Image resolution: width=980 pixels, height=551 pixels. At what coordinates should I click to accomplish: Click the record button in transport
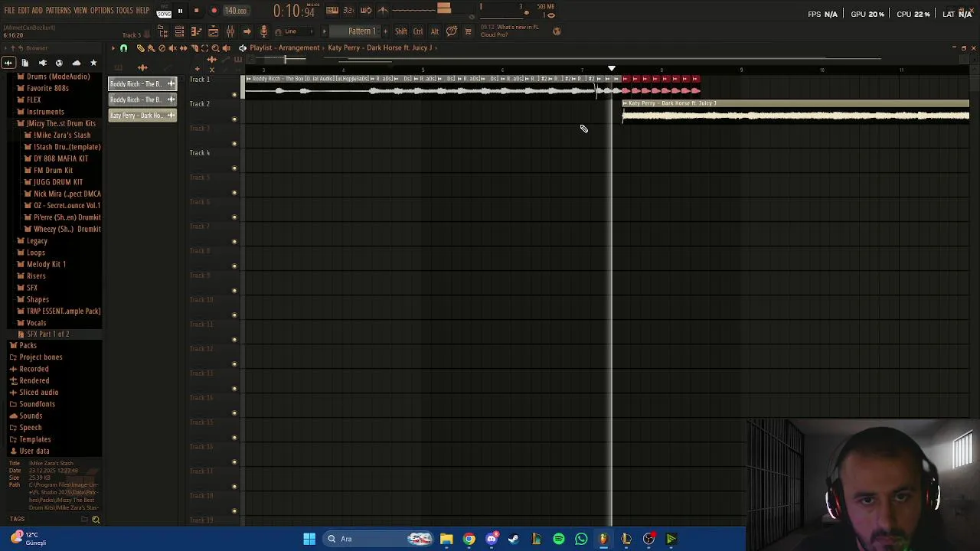[214, 11]
